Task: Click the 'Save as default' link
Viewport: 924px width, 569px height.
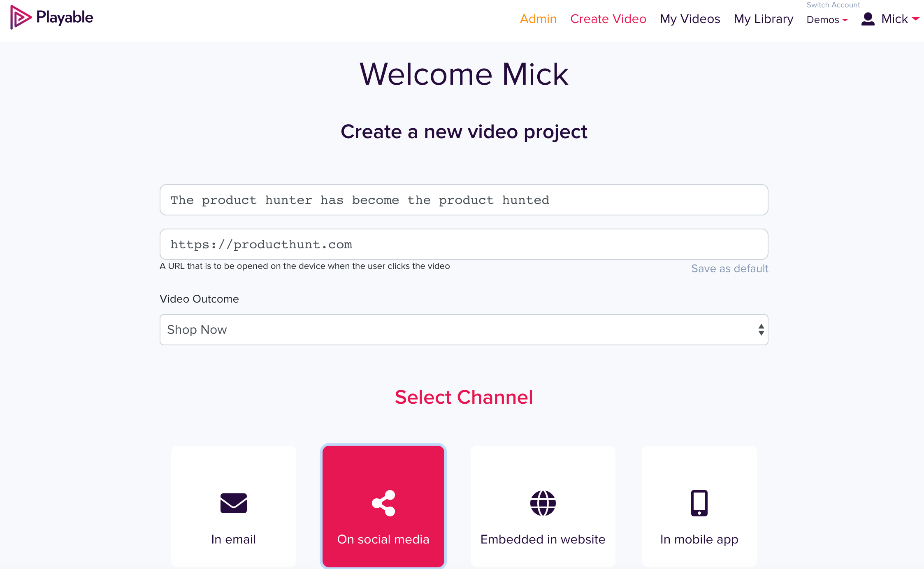Action: pos(729,268)
